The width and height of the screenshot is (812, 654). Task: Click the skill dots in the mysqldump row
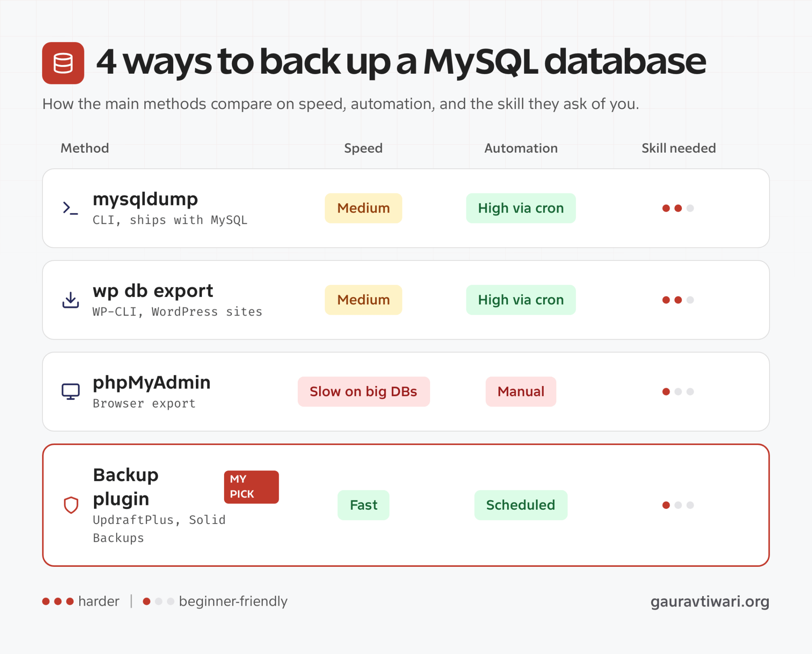tap(678, 208)
